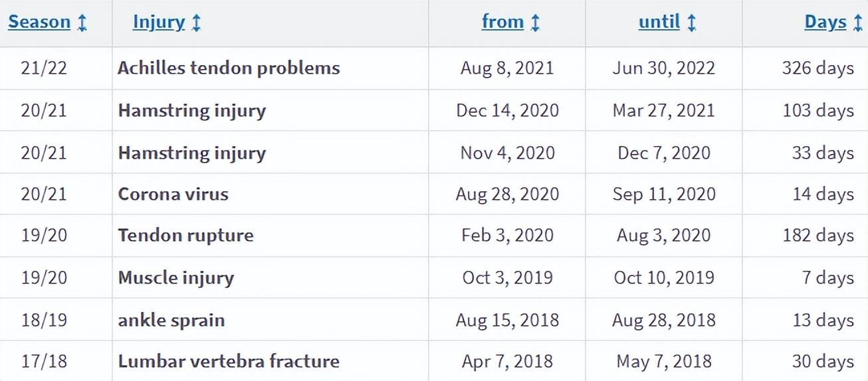The width and height of the screenshot is (868, 381).
Task: Click the sort arrows icon beside until
Action: 691,23
